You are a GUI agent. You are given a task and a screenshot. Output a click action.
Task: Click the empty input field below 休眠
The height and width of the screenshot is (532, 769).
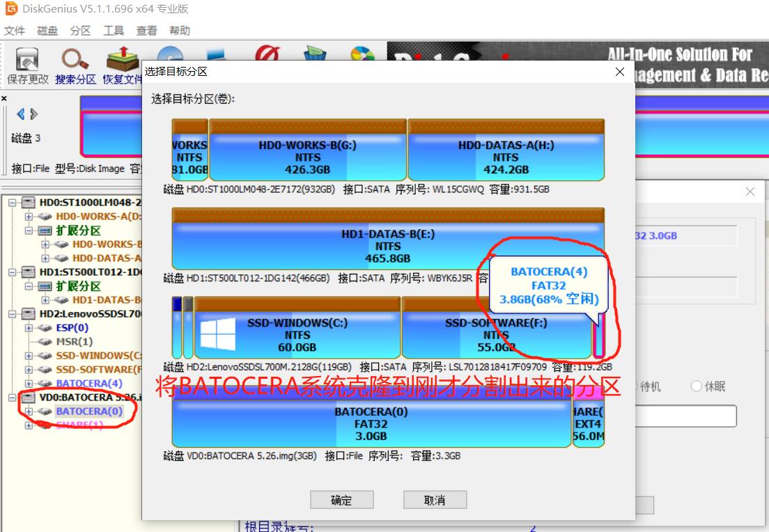(x=685, y=416)
